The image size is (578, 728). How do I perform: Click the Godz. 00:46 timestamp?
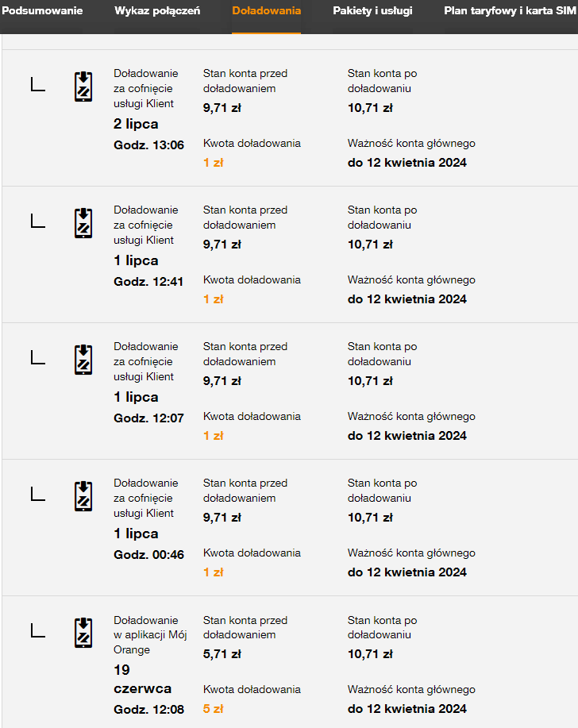(148, 554)
